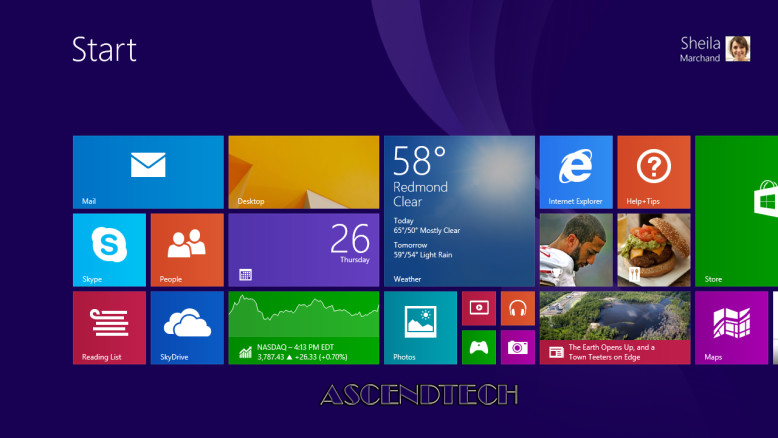This screenshot has height=438, width=778.
Task: Open the news story 'The Earth Opens Up'
Action: (x=614, y=327)
